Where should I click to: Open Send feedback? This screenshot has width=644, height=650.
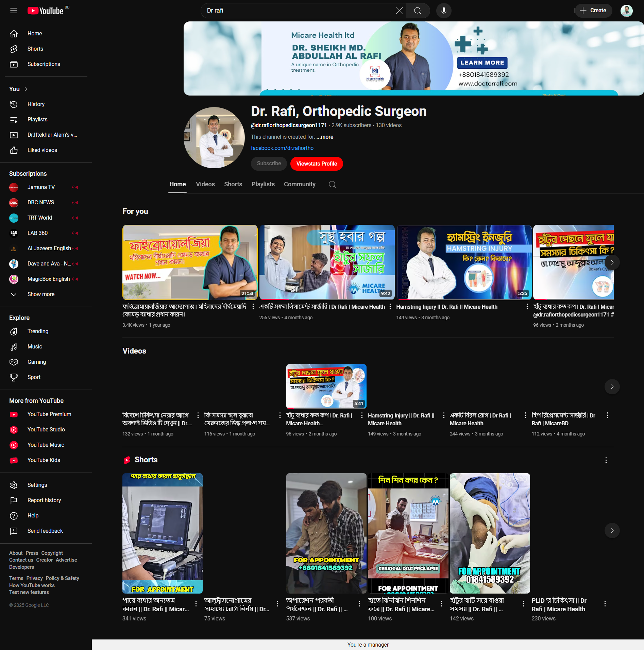[46, 531]
